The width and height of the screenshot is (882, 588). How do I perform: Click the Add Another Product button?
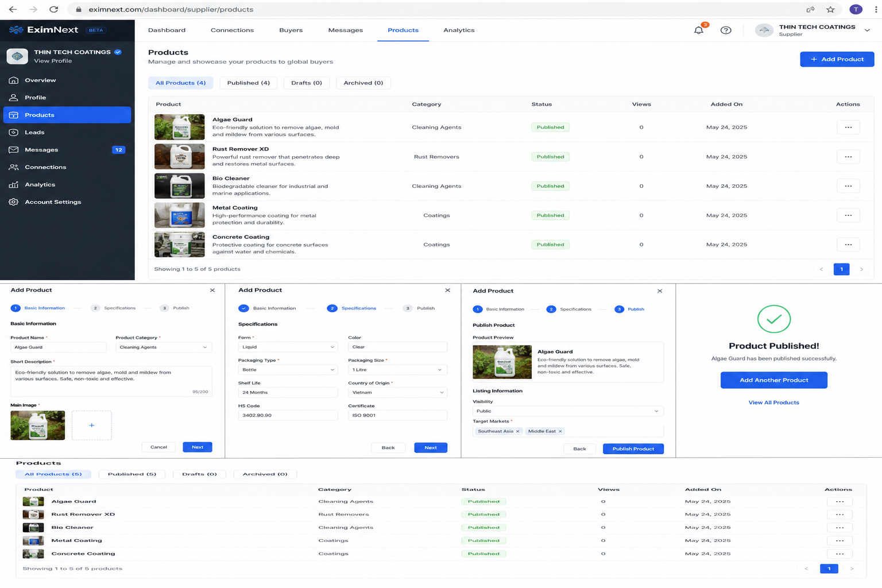click(774, 380)
